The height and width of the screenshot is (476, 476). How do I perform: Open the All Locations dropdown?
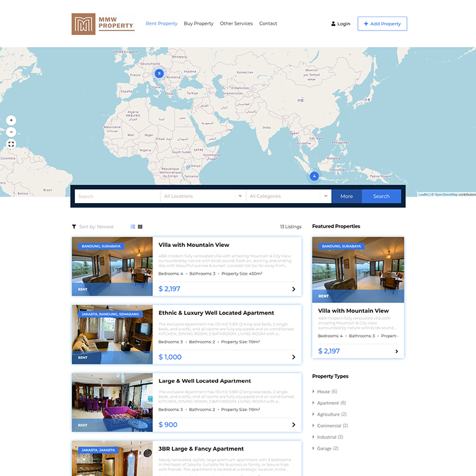pyautogui.click(x=202, y=197)
